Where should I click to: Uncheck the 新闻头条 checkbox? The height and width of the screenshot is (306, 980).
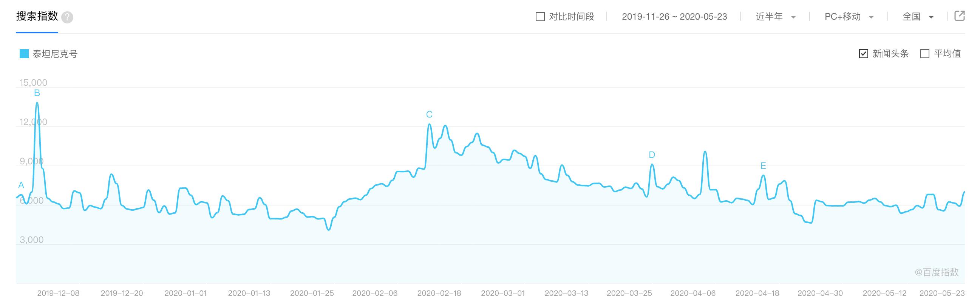(x=864, y=54)
